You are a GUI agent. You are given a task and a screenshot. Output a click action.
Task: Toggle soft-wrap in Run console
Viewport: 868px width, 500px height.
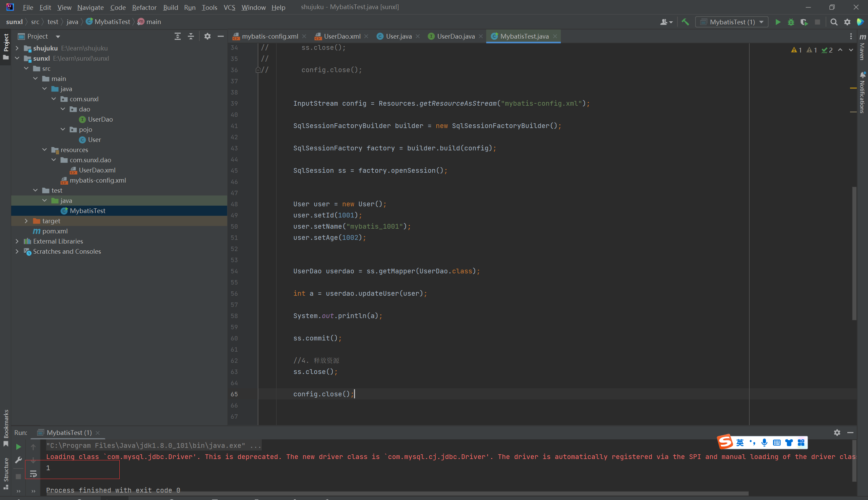[x=33, y=474]
